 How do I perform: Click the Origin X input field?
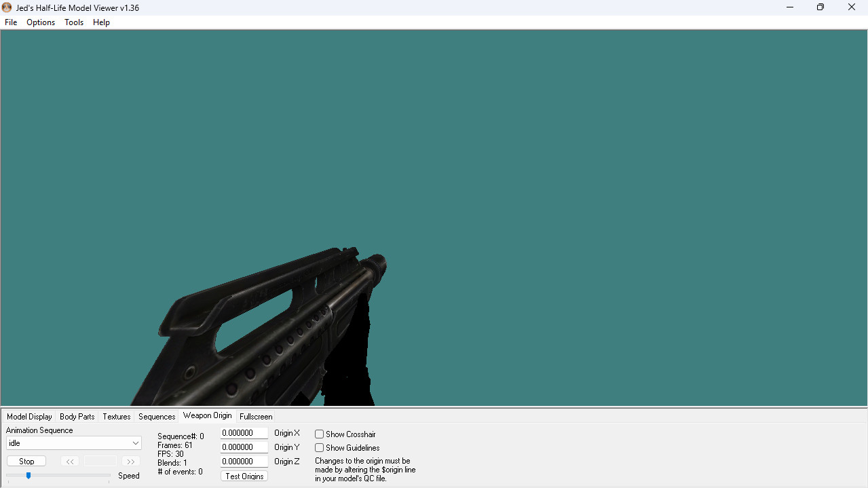tap(244, 433)
